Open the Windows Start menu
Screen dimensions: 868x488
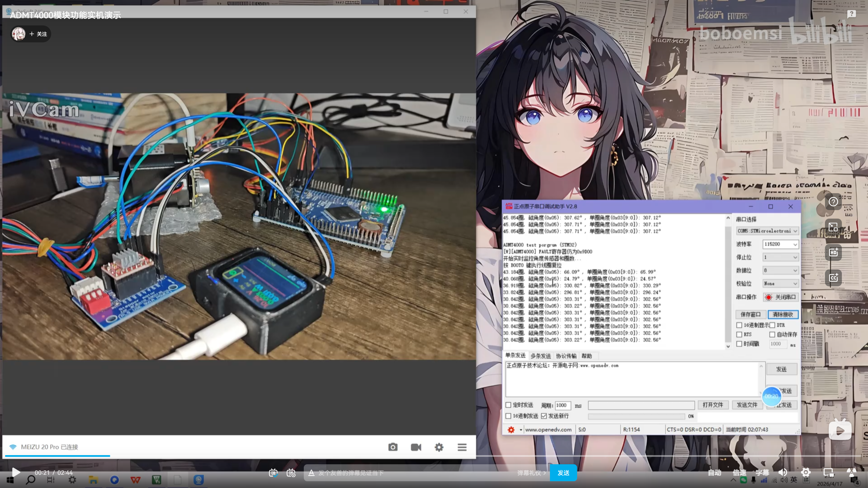pos(10,480)
